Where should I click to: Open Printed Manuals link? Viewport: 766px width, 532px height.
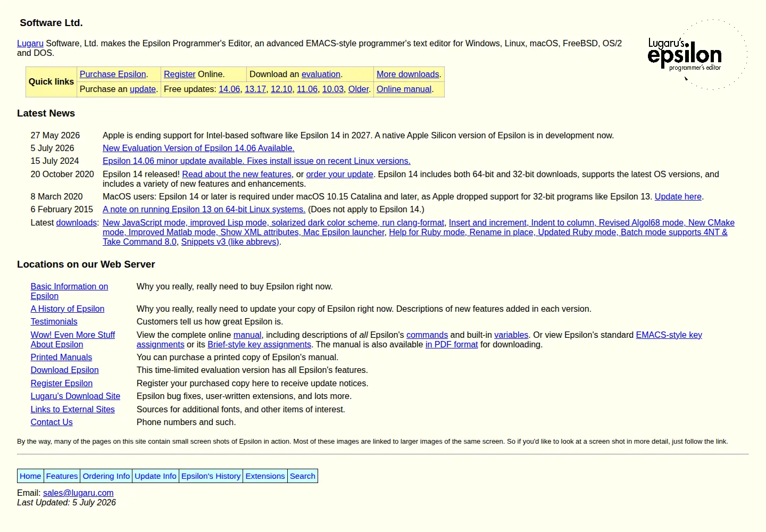click(61, 358)
